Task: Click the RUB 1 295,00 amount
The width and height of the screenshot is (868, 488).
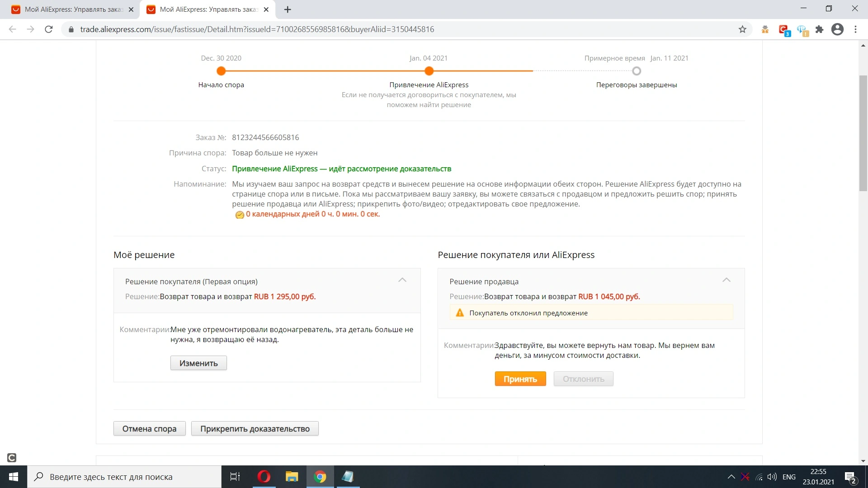Action: (285, 296)
